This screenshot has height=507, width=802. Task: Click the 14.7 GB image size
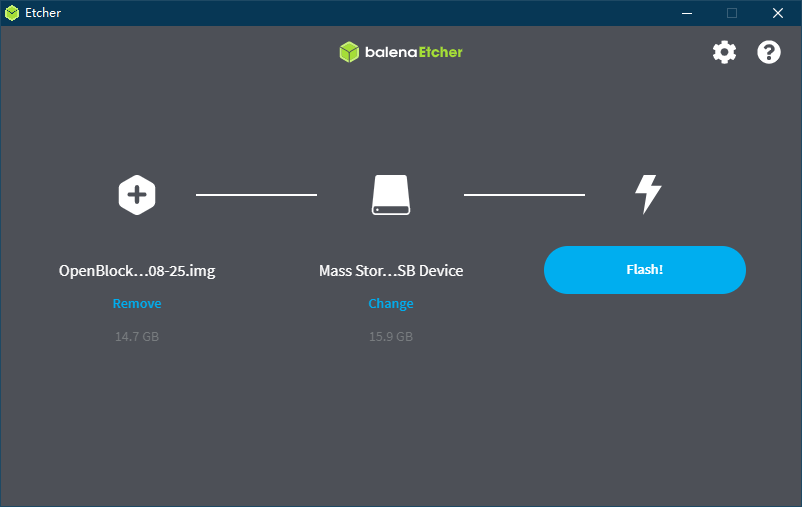pyautogui.click(x=137, y=337)
